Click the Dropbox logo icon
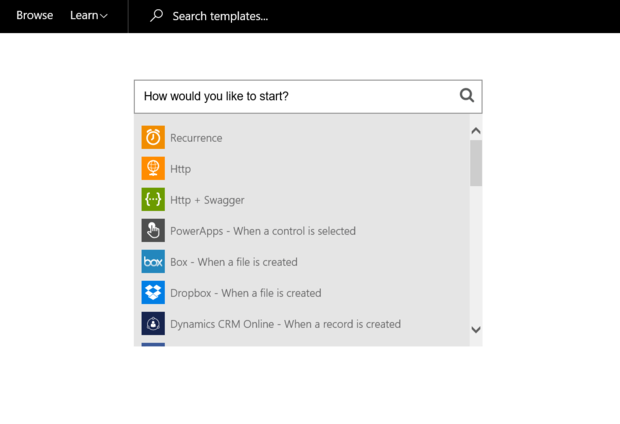Image resolution: width=620 pixels, height=424 pixels. pyautogui.click(x=153, y=292)
